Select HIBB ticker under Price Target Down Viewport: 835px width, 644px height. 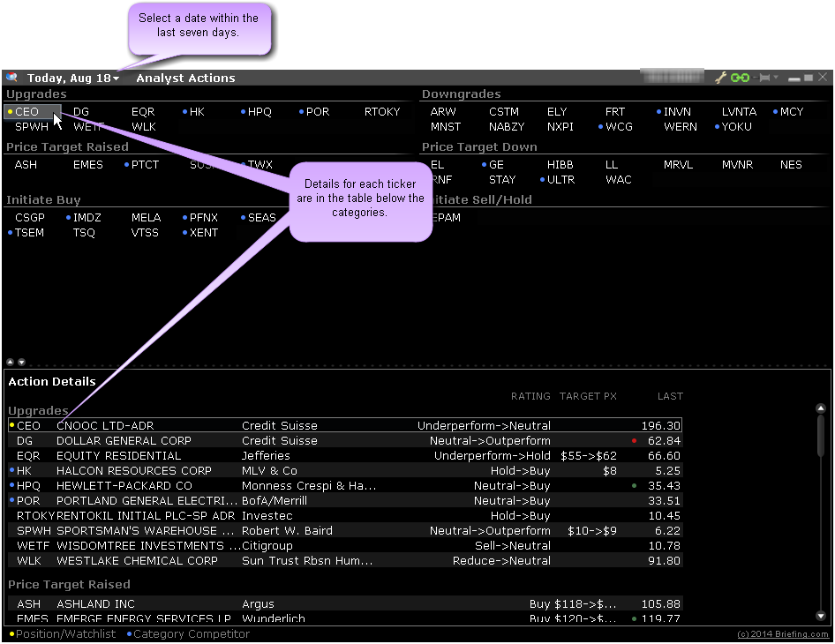click(x=560, y=164)
